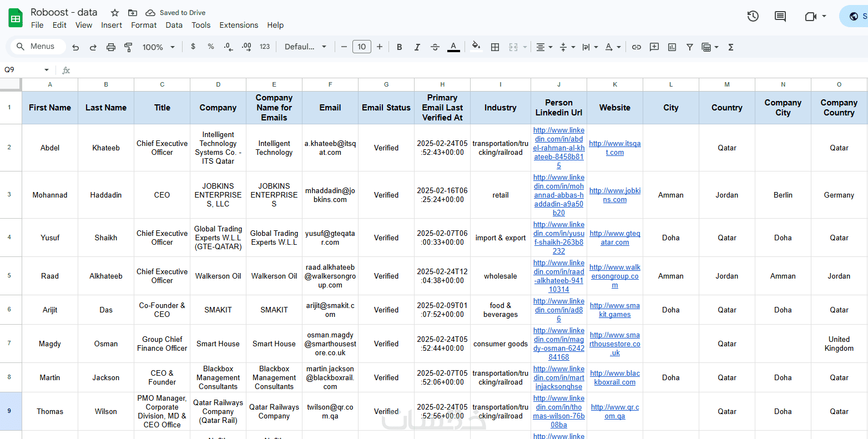Screen dimensions: 868x439
Task: Redo the last action
Action: (93, 47)
